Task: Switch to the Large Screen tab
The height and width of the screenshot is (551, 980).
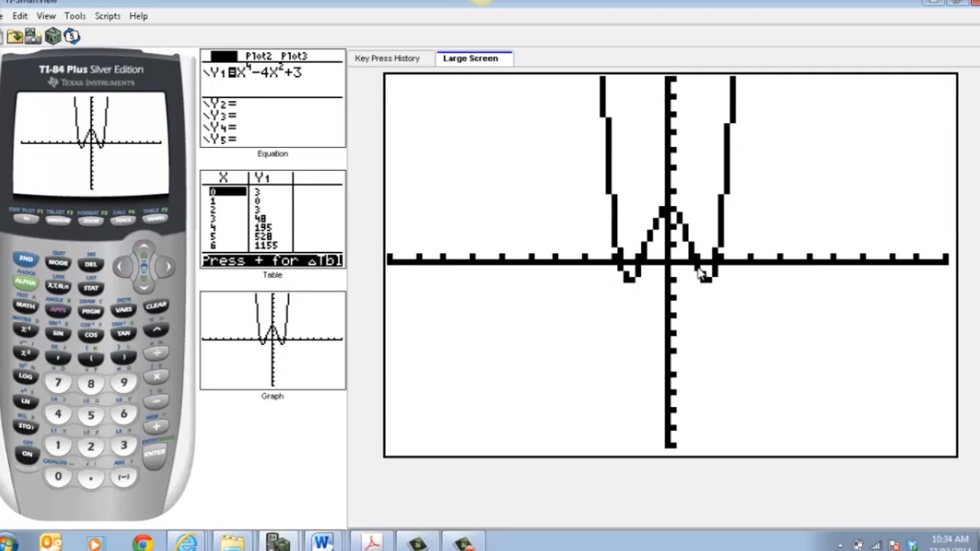Action: pos(470,58)
